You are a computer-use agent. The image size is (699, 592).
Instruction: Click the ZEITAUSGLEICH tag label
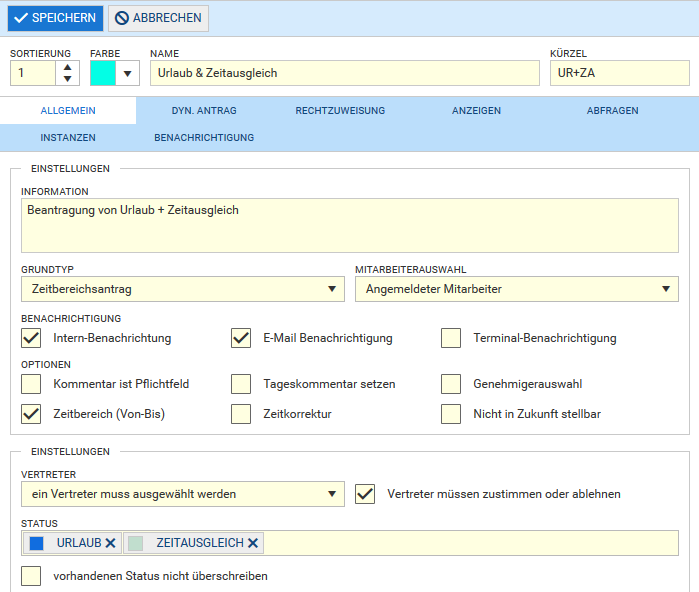[200, 543]
